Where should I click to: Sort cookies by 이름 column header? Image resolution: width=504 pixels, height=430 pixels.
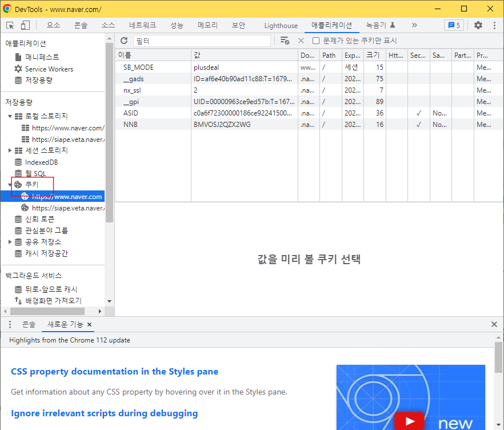point(153,55)
